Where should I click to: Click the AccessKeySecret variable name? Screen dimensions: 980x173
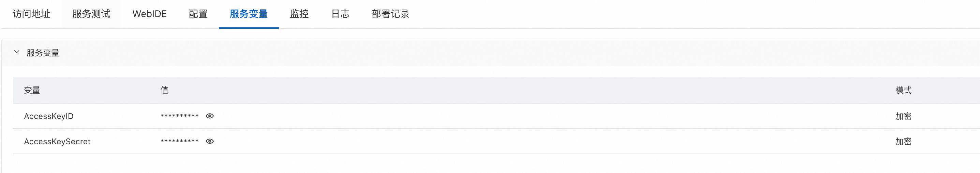click(x=57, y=142)
